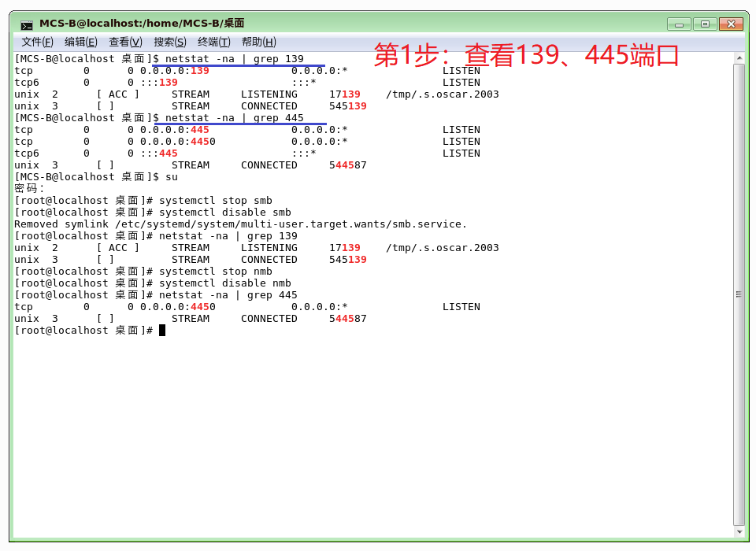Click the vertical scrollbar thumb
The image size is (756, 551).
click(x=739, y=294)
